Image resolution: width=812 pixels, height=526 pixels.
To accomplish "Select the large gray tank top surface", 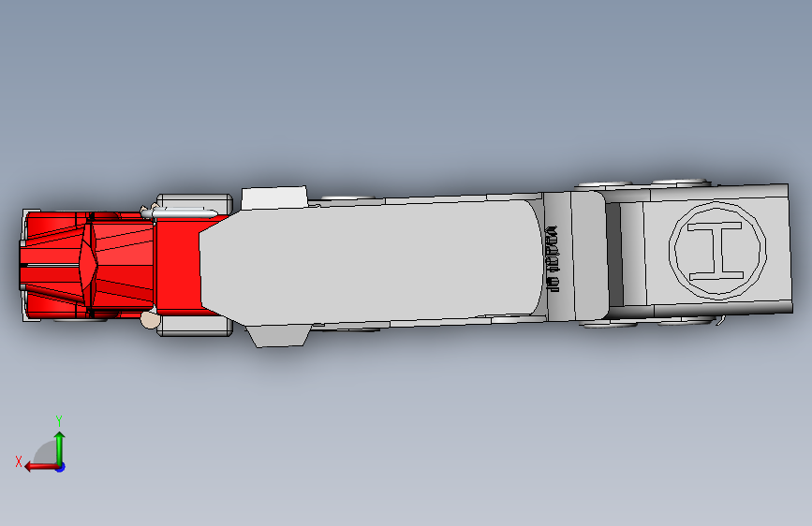I will tap(370, 263).
